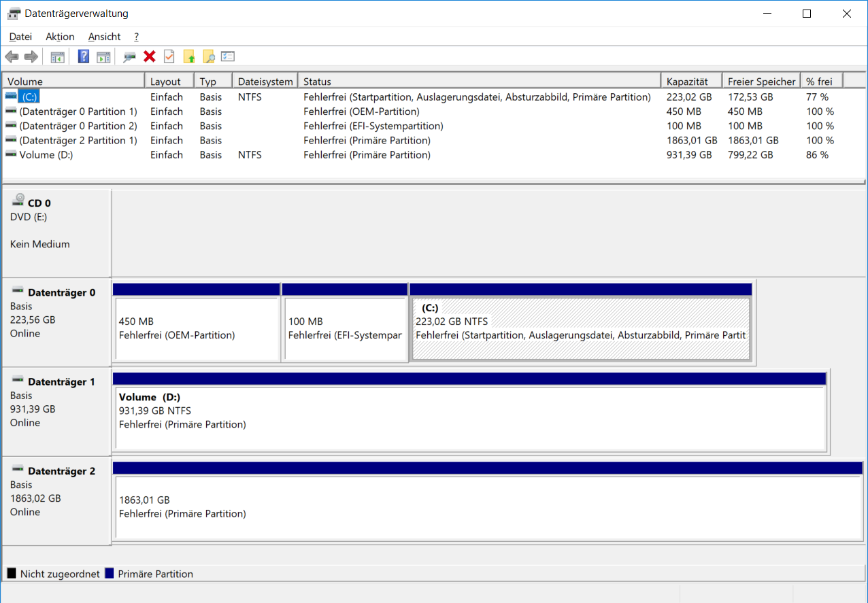Sort by Freier Speicher column header
Viewport: 868px width, 603px height.
tap(761, 81)
